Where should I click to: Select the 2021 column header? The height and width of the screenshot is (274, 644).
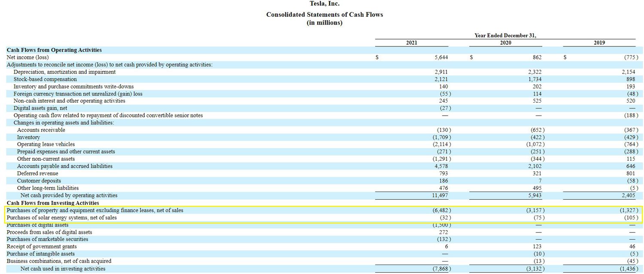(411, 43)
